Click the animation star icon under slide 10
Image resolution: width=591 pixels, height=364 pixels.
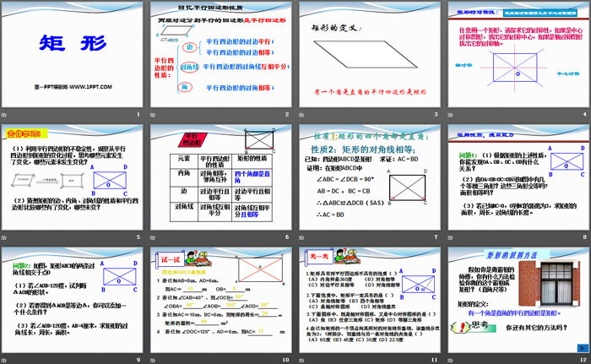(x=153, y=361)
